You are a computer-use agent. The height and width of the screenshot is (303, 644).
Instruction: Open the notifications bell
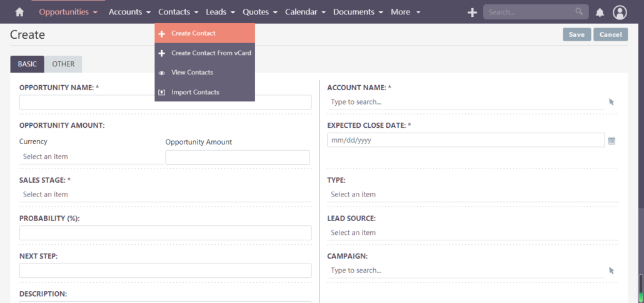coord(600,12)
